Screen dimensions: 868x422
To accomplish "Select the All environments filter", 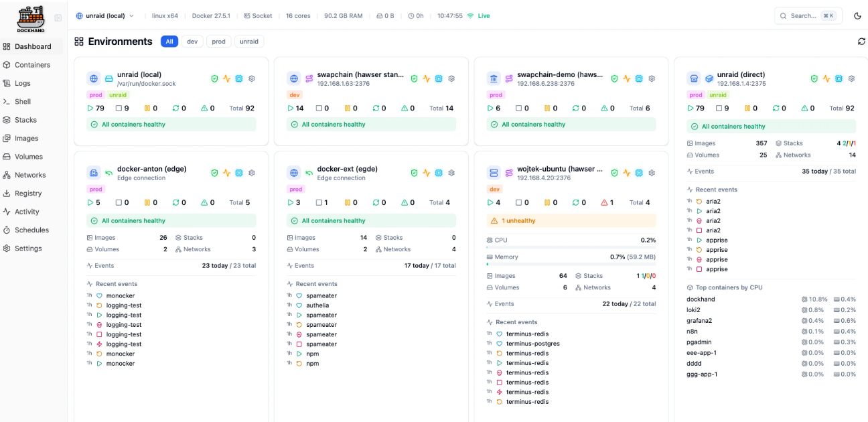I will tap(169, 42).
